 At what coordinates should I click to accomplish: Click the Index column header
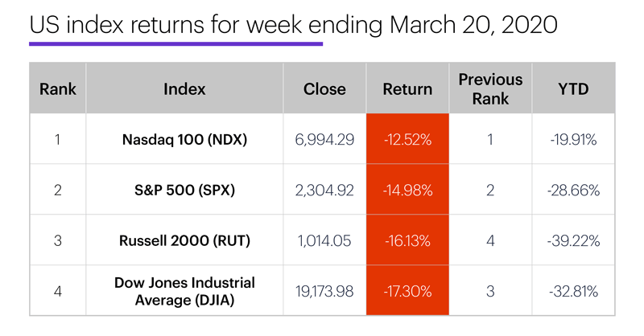coord(184,89)
